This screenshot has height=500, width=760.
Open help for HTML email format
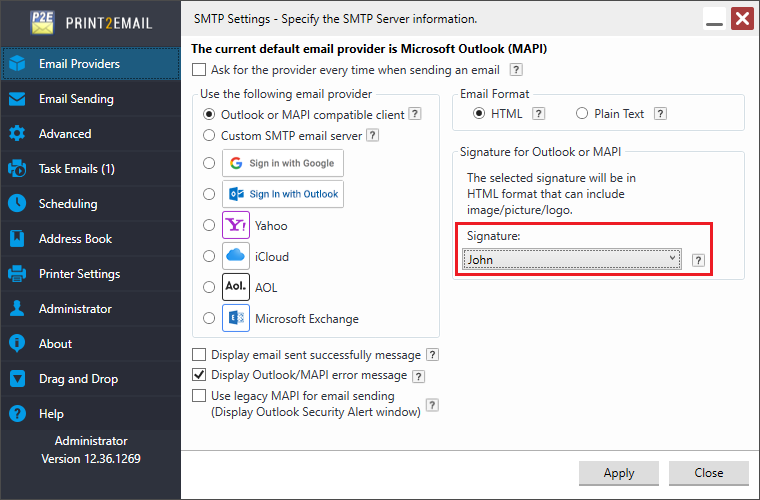pyautogui.click(x=538, y=114)
